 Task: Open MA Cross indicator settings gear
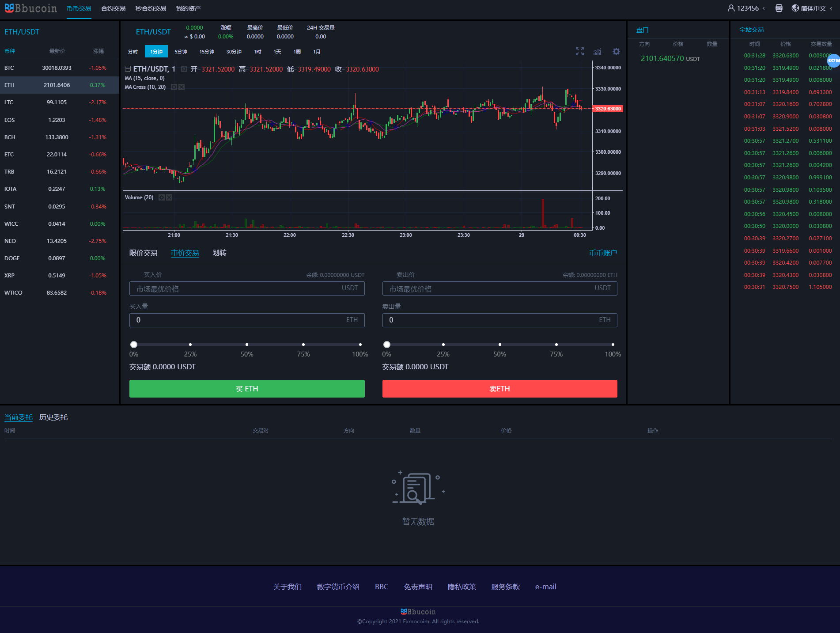pos(174,87)
